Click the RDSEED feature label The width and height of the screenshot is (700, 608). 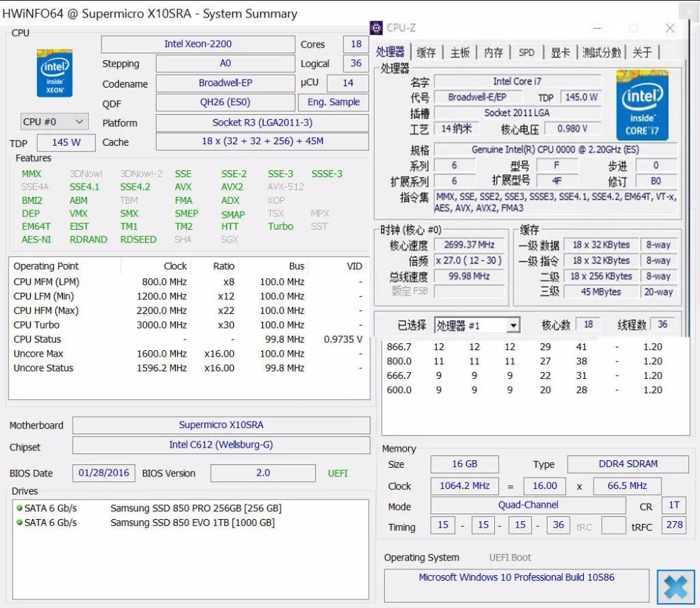139,240
